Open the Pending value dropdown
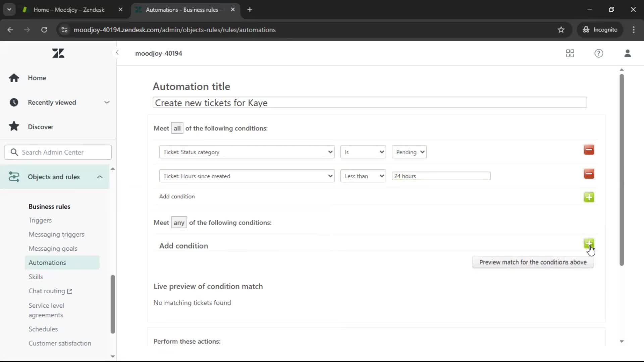644x362 pixels. [409, 152]
